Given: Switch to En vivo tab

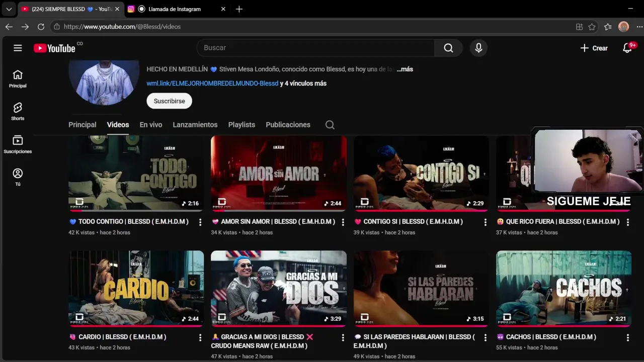Looking at the screenshot, I should tap(151, 125).
